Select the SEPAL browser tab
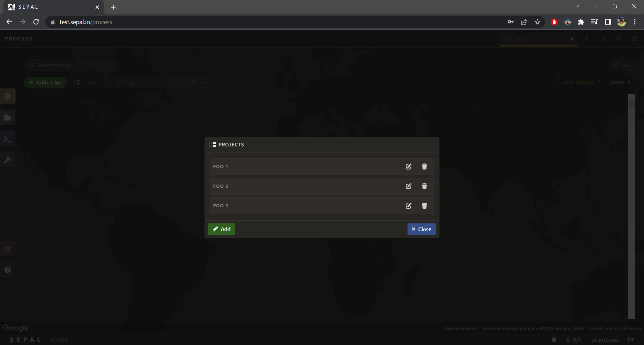Image resolution: width=644 pixels, height=345 pixels. click(50, 7)
